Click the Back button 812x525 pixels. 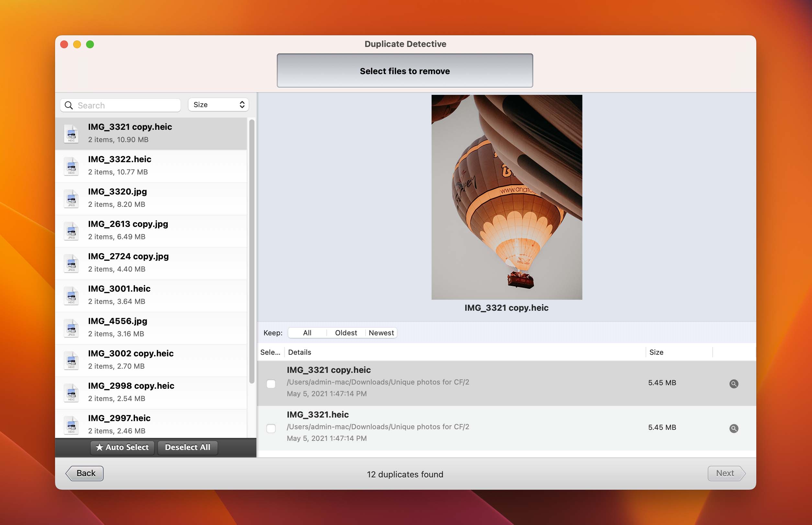85,473
